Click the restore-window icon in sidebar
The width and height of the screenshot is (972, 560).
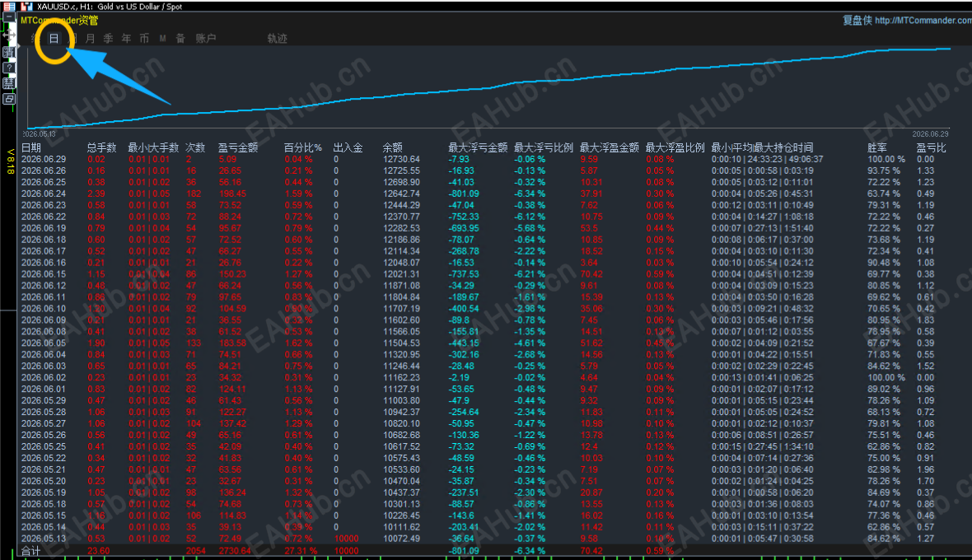[x=9, y=99]
